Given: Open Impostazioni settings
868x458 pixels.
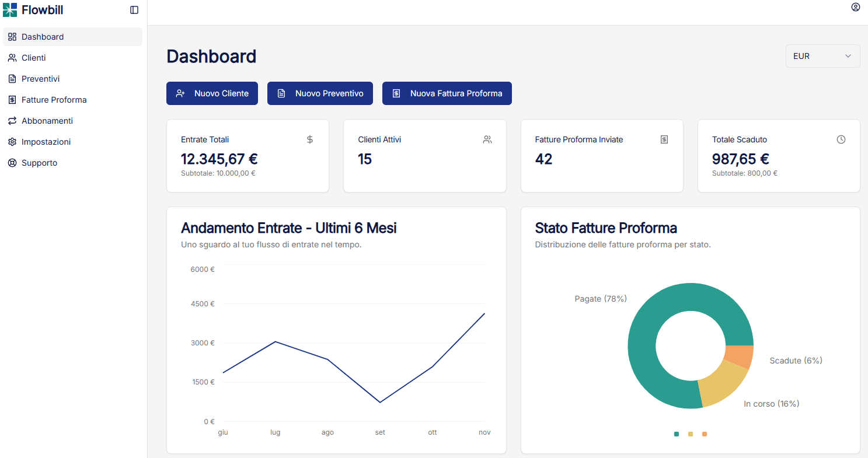Looking at the screenshot, I should click(46, 141).
